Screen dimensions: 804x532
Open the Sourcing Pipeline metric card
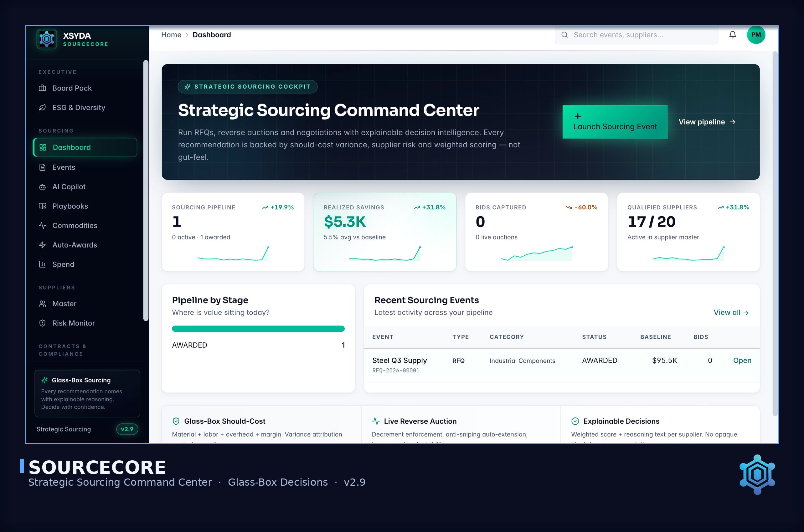(233, 232)
